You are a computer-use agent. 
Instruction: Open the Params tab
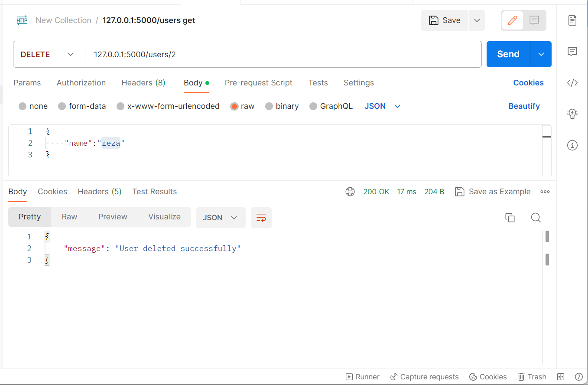pyautogui.click(x=27, y=83)
